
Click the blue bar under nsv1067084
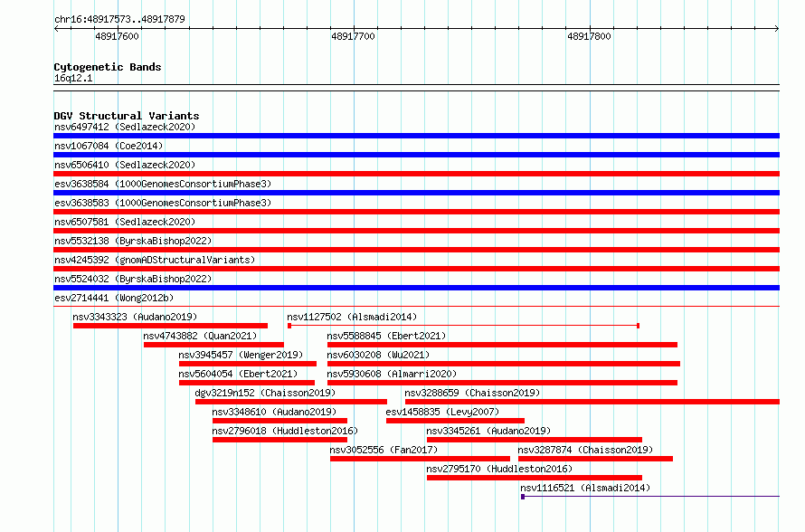click(416, 155)
